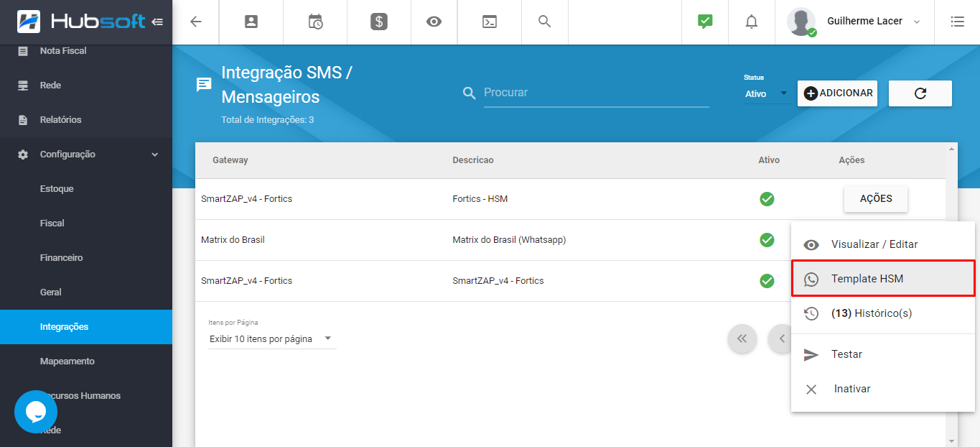
Task: Click scrollbar down arrow of the table
Action: pyautogui.click(x=952, y=441)
